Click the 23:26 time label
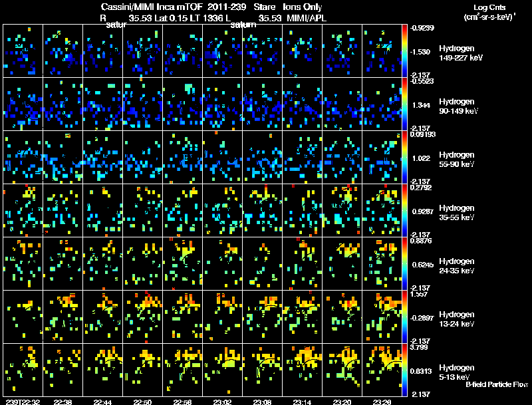This screenshot has width=532, height=405. [x=382, y=402]
